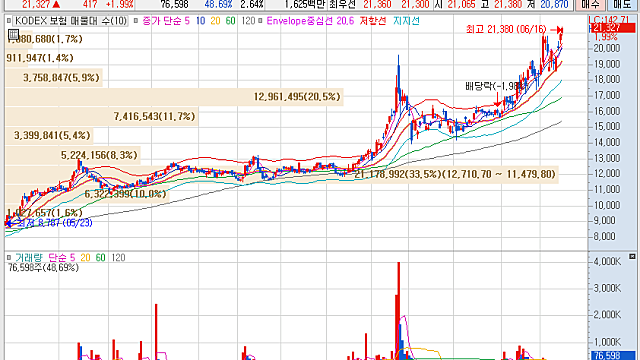Select the KODEX 보험 매물대 수(10) label

click(71, 21)
